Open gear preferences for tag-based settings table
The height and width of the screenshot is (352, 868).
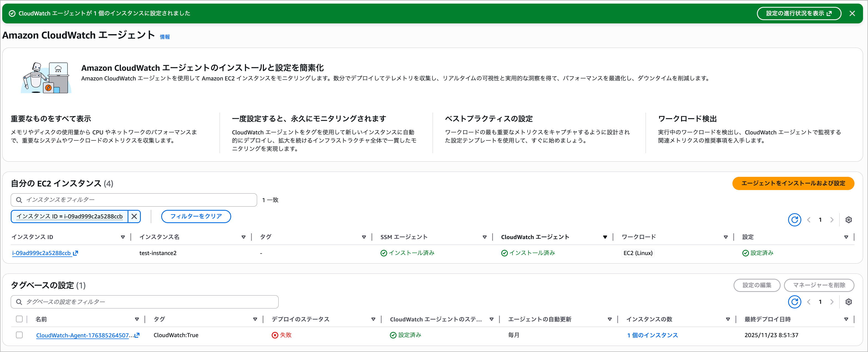pyautogui.click(x=848, y=302)
